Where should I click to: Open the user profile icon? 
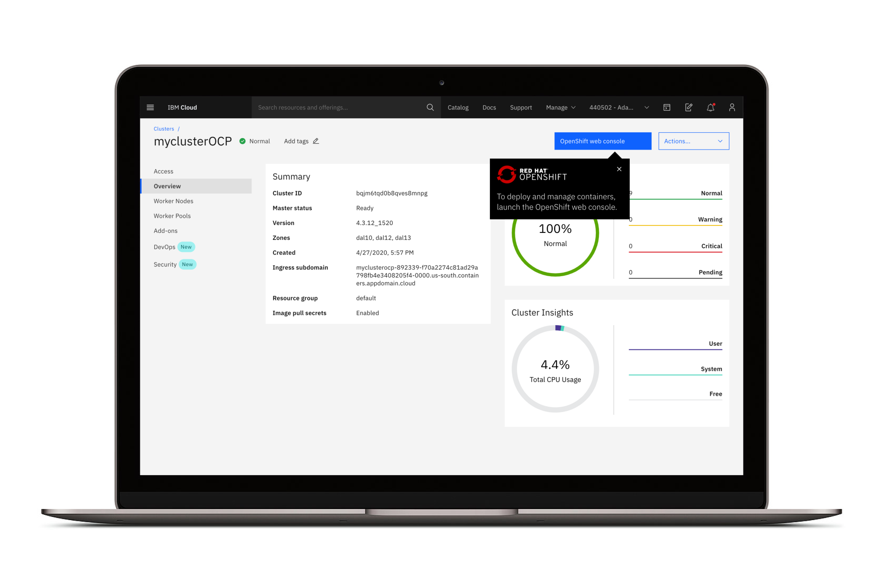coord(732,107)
